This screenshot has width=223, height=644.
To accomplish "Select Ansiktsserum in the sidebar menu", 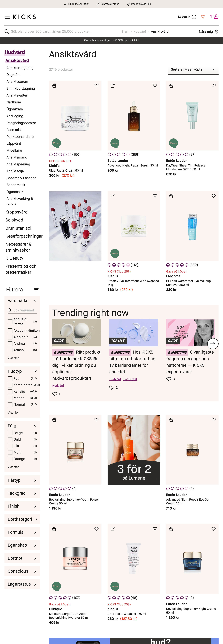I will coord(17,82).
